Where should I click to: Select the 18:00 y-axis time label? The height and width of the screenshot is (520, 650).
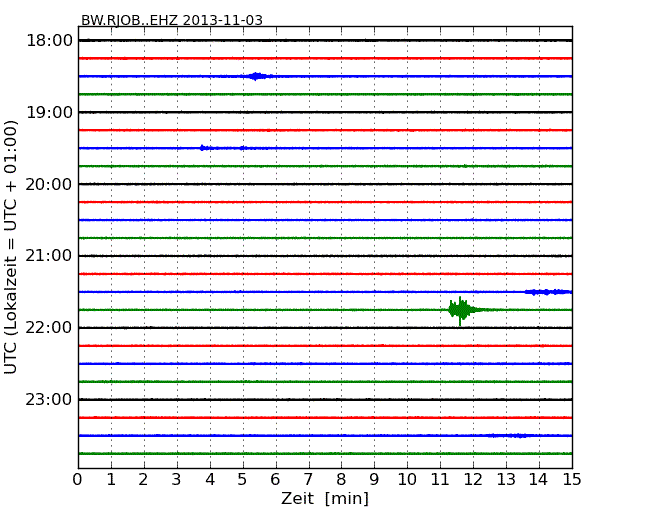click(x=49, y=41)
